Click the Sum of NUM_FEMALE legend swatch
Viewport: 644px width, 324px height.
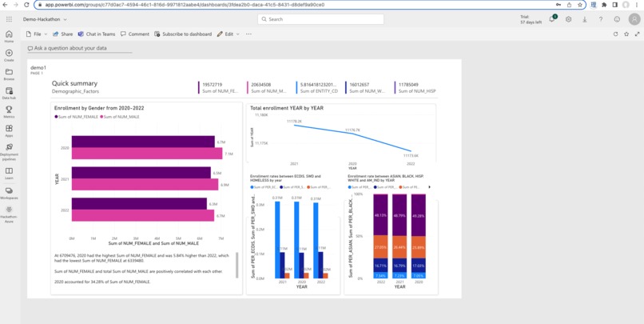click(56, 117)
